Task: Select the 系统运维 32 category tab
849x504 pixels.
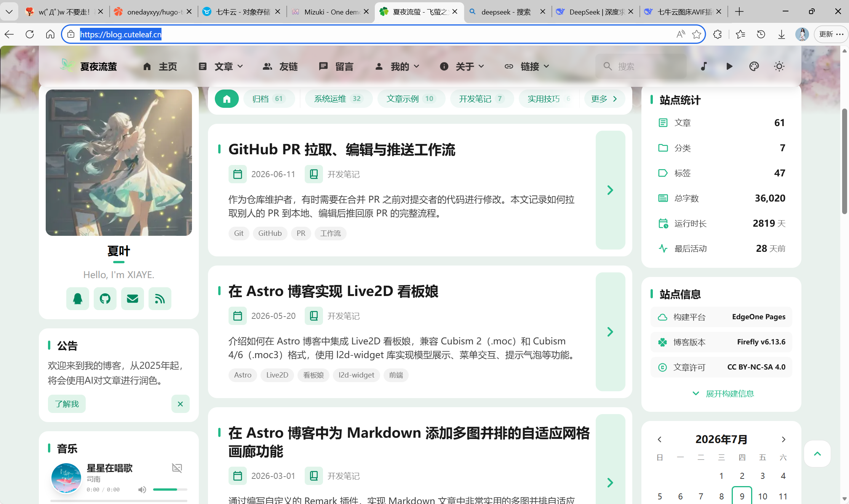Action: point(339,99)
